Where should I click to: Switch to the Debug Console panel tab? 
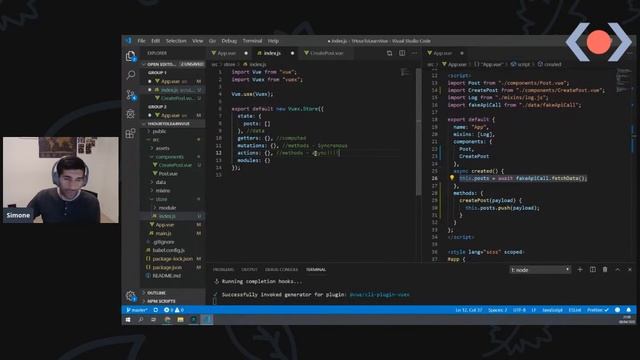281,269
